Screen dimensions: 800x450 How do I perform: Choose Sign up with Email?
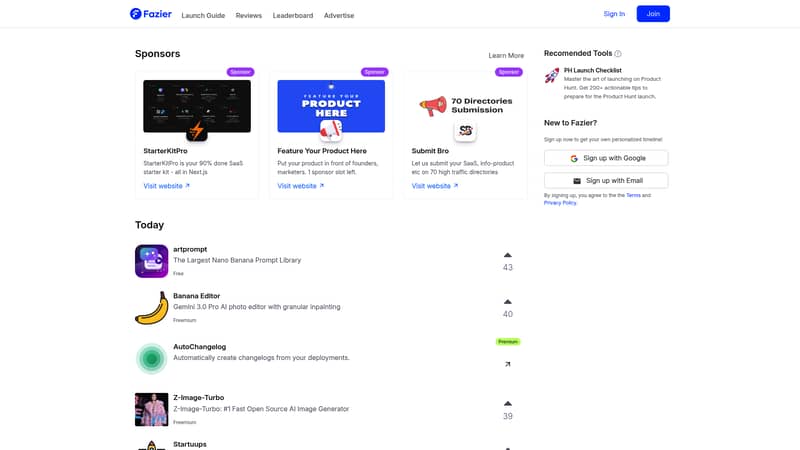(x=606, y=181)
